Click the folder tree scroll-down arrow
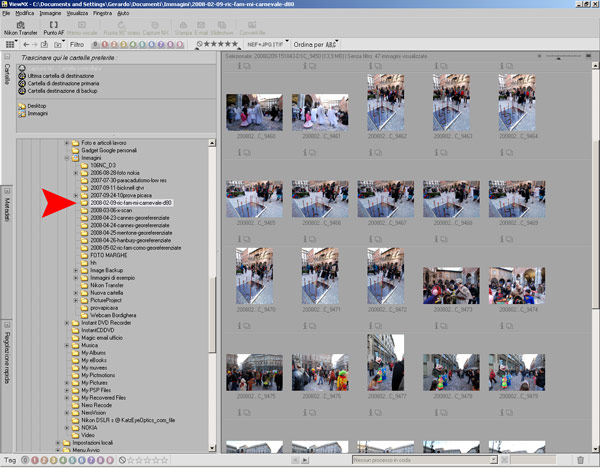 coord(212,448)
